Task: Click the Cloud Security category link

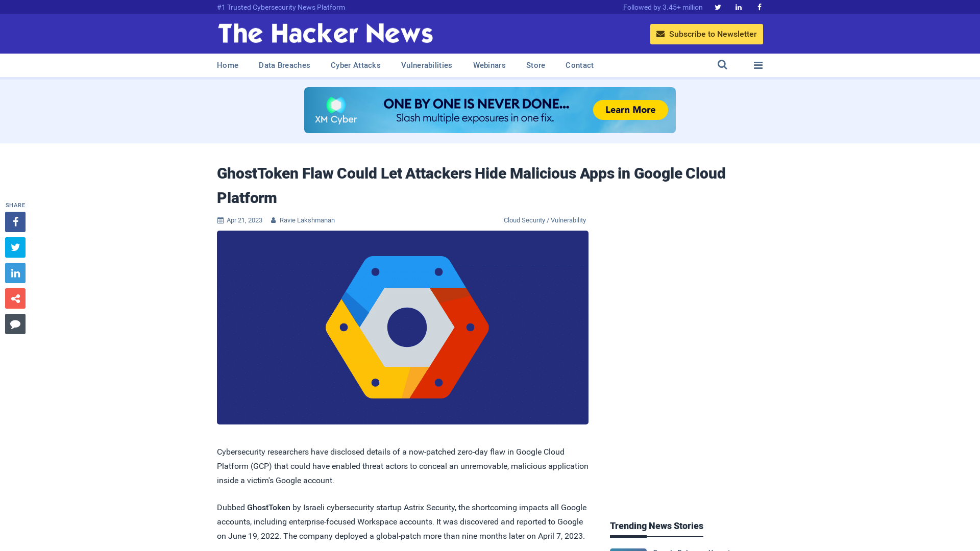Action: point(524,220)
